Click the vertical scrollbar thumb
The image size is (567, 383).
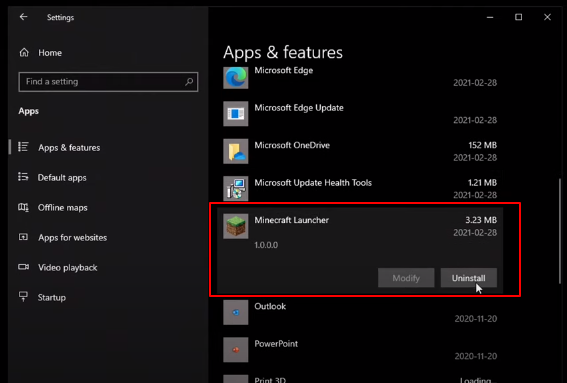coord(560,231)
